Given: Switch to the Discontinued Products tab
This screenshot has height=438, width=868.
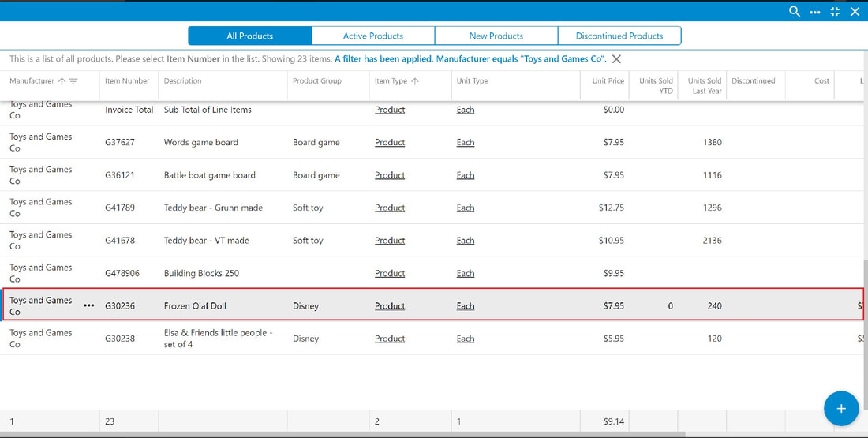Looking at the screenshot, I should coord(619,36).
